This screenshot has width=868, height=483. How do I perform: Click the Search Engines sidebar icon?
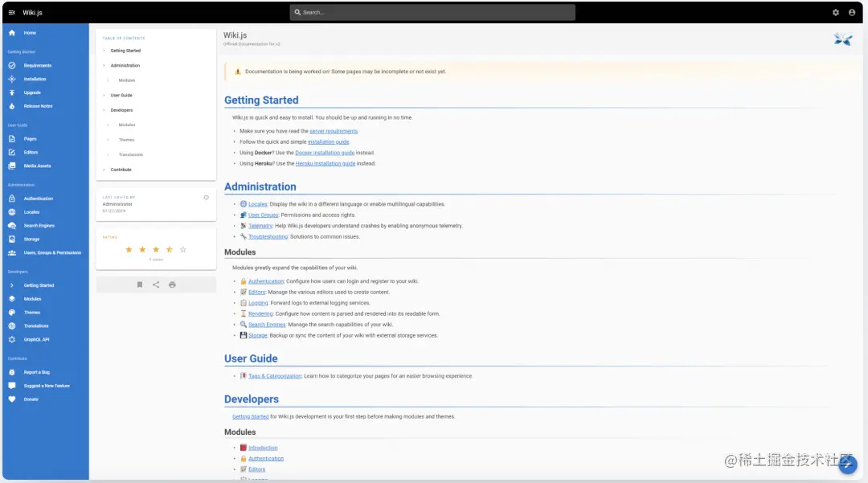click(11, 226)
